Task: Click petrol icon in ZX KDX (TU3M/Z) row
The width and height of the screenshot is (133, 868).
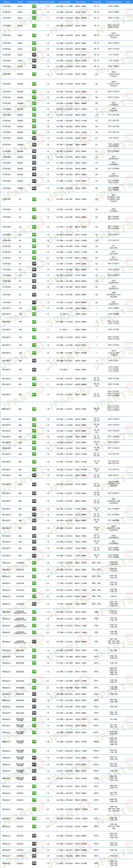Action: [34, 199]
